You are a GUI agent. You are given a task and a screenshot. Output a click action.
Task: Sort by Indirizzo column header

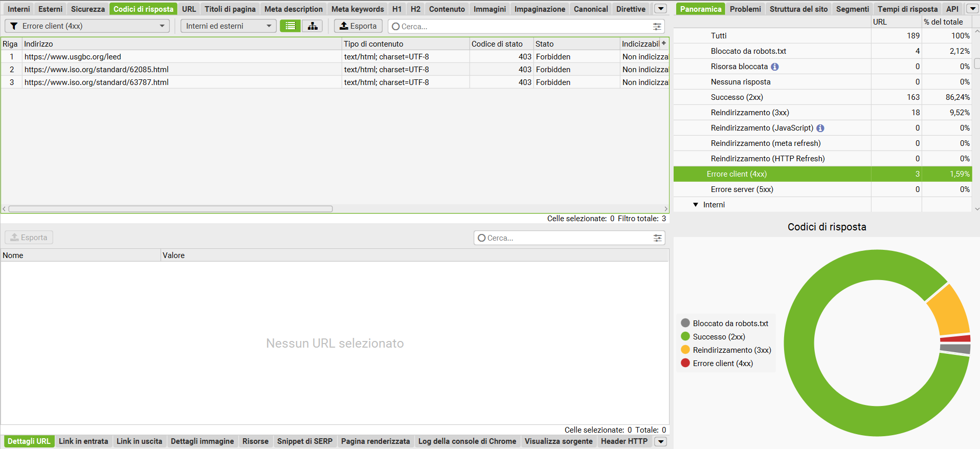click(182, 44)
